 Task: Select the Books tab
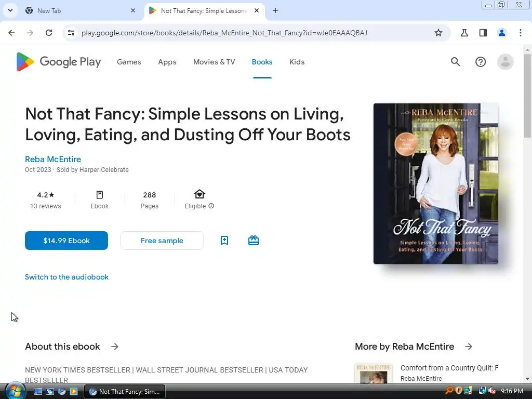coord(262,62)
